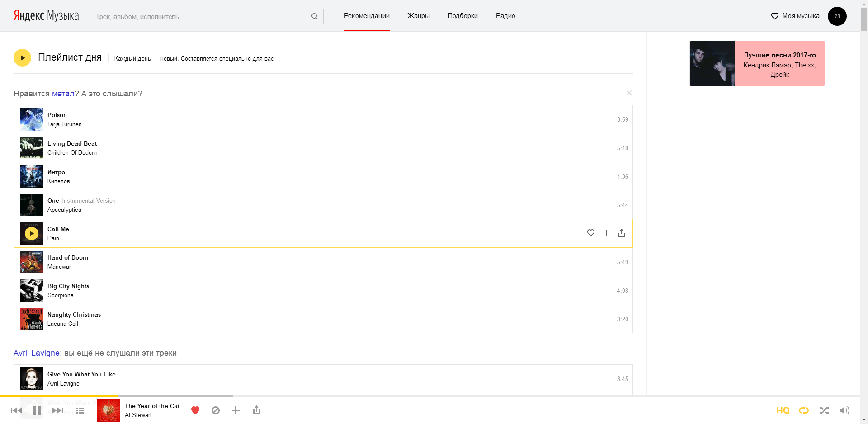Screen dimensions: 868x424
Task: Open artist Кипелов
Action: tap(59, 181)
